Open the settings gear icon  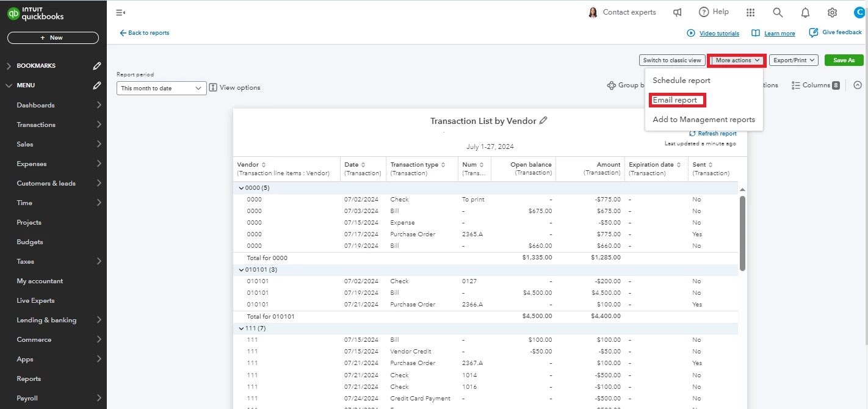tap(832, 12)
